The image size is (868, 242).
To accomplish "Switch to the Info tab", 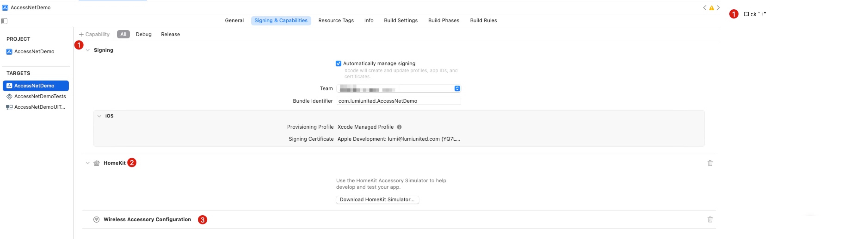I will point(369,21).
